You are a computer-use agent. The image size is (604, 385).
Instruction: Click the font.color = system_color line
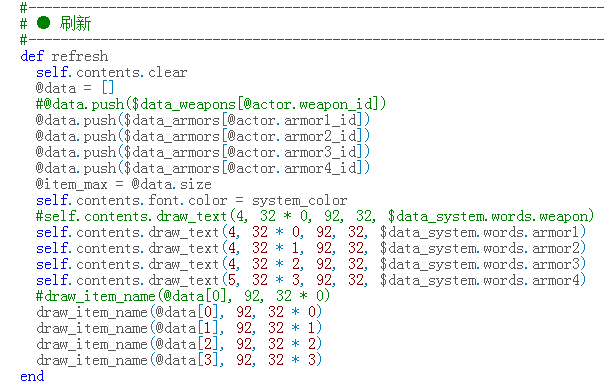[191, 200]
